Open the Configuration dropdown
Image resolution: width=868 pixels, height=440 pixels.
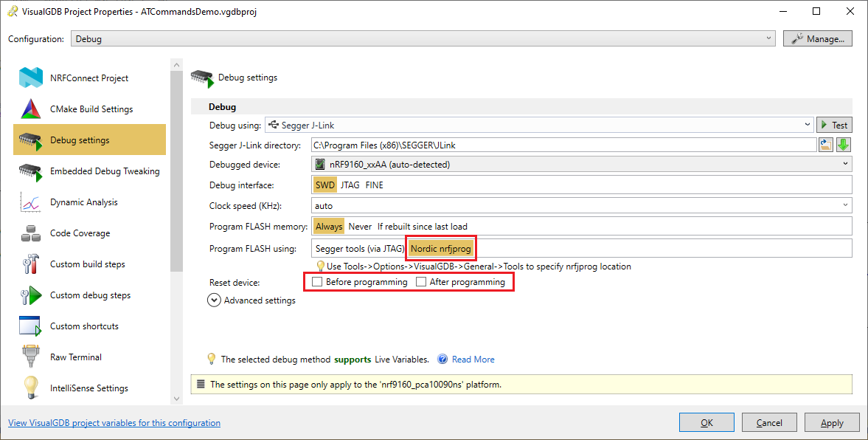[x=423, y=39]
